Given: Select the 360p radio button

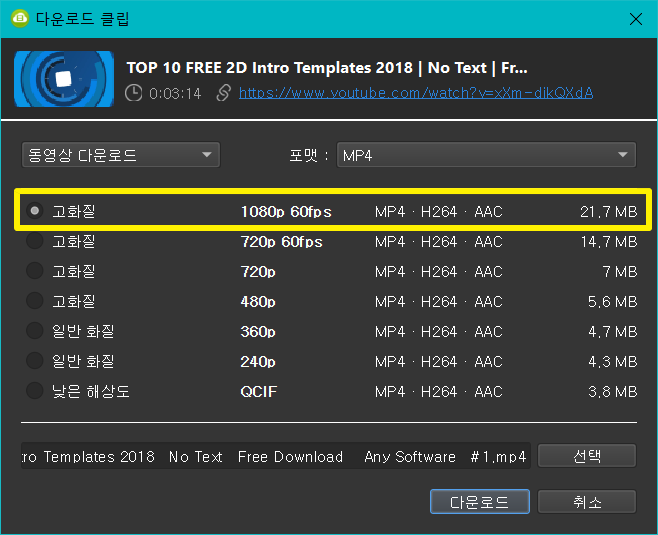Looking at the screenshot, I should click(35, 331).
